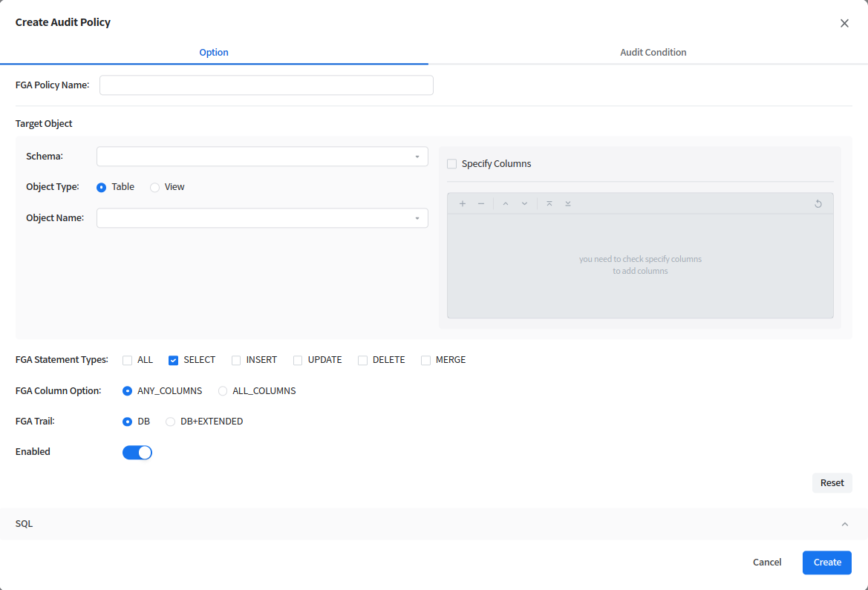Viewport: 868px width, 590px height.
Task: Select the Option tab
Action: [214, 53]
